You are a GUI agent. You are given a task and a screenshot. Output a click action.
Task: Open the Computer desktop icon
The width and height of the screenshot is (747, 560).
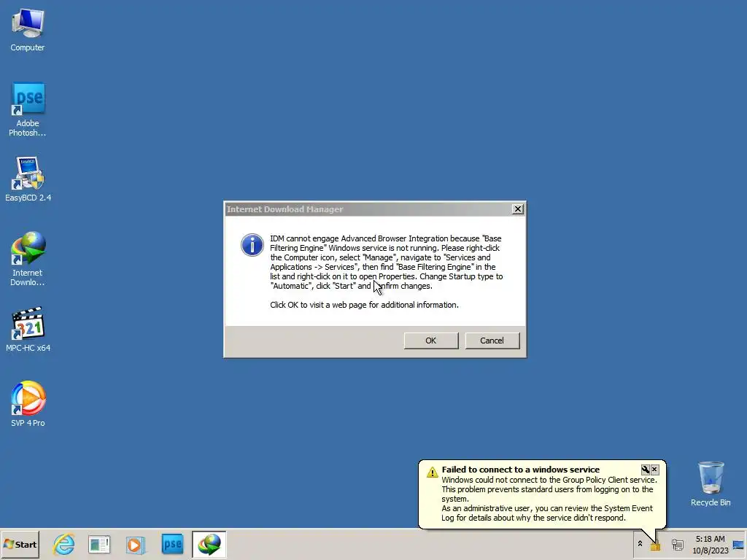click(28, 29)
